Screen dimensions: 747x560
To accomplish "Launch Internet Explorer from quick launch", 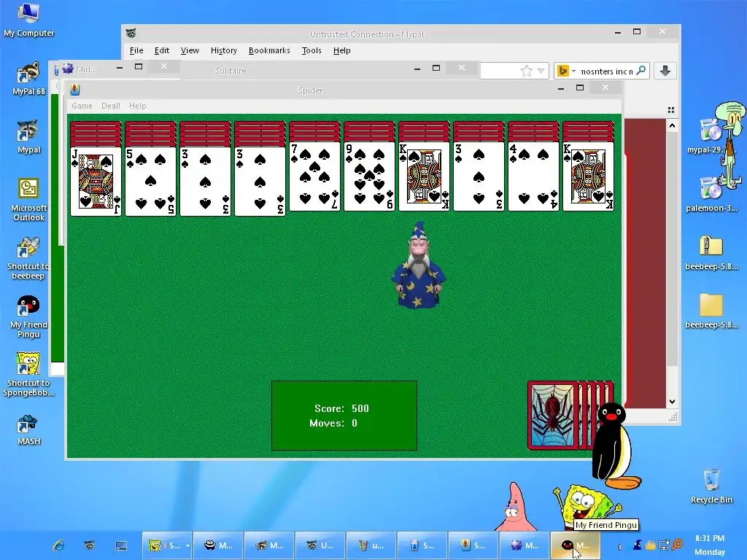I will point(58,545).
